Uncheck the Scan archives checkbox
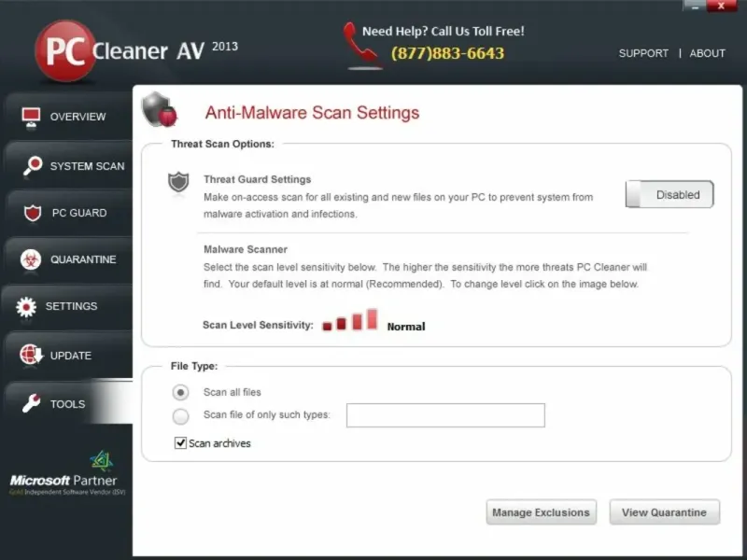This screenshot has height=560, width=747. [x=180, y=442]
